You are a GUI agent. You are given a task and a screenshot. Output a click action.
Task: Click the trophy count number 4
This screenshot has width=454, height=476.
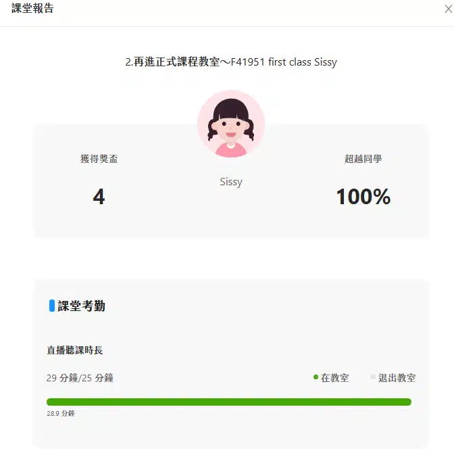click(x=99, y=197)
